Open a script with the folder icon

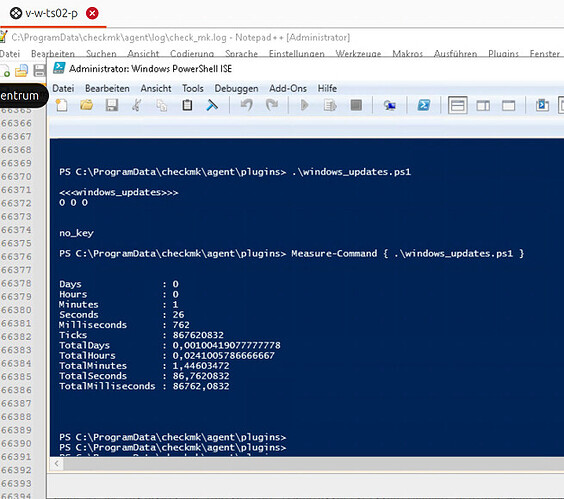tap(86, 105)
